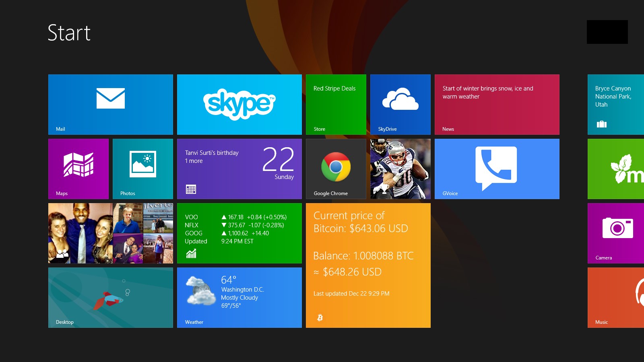Click "Washington D.C." location text
Viewport: 644px width, 362px height.
point(243,290)
